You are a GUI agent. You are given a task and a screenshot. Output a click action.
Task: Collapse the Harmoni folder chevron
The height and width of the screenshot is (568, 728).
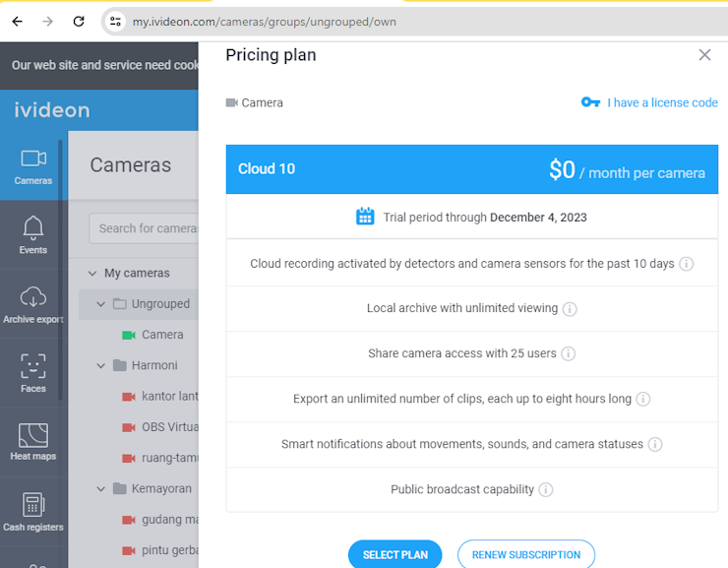(100, 365)
